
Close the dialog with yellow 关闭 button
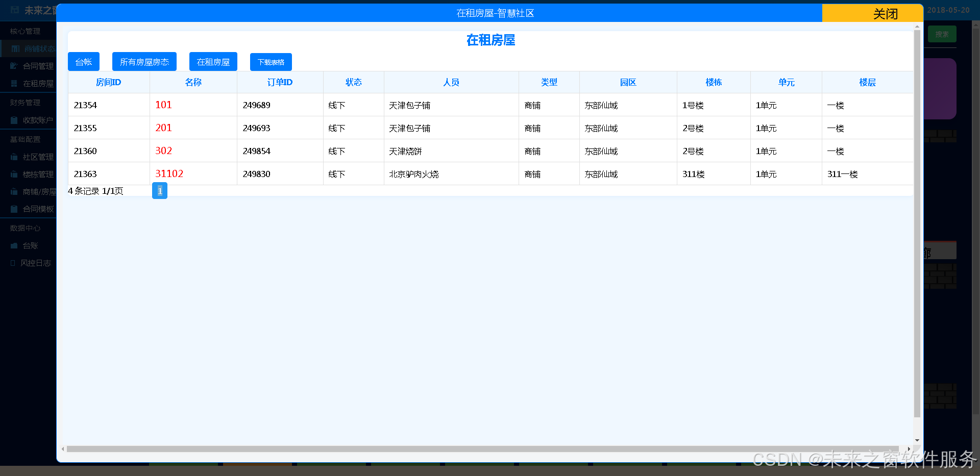tap(885, 14)
